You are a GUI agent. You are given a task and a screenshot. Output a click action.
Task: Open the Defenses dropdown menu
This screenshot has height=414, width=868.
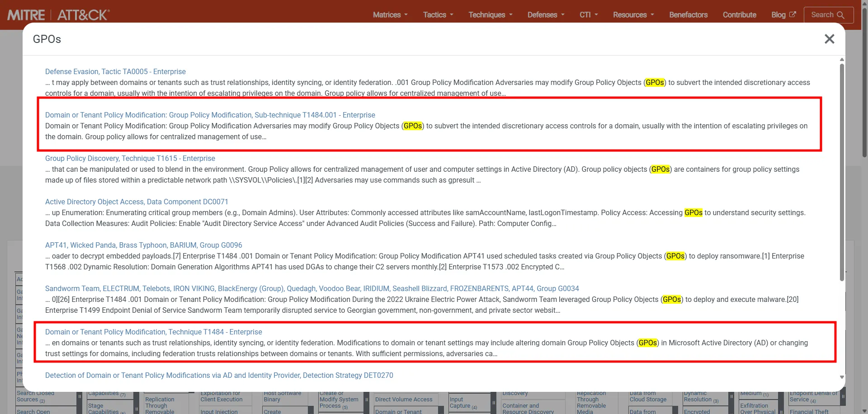click(x=546, y=15)
